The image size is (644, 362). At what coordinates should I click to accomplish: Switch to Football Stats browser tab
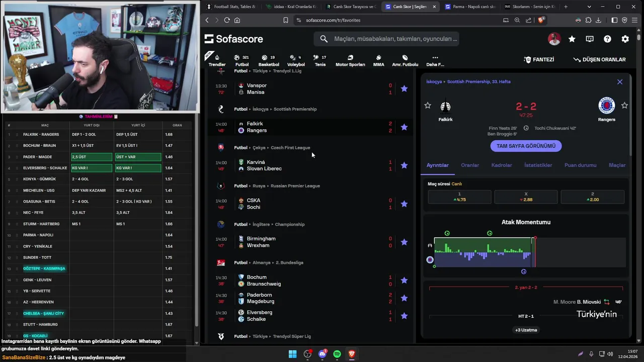pyautogui.click(x=231, y=7)
